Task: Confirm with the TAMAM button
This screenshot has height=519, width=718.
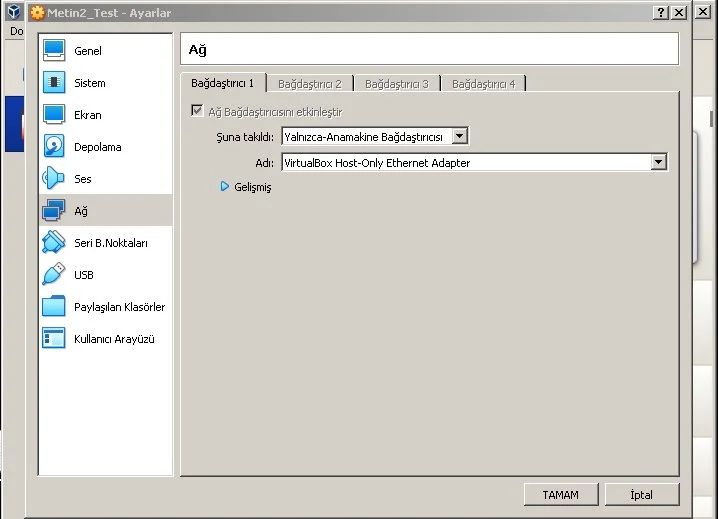Action: tap(561, 495)
